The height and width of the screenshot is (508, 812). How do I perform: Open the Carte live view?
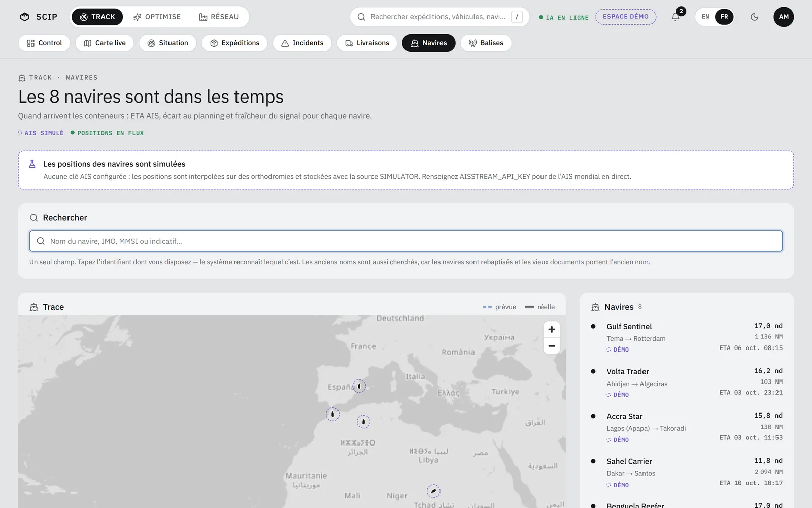point(105,43)
